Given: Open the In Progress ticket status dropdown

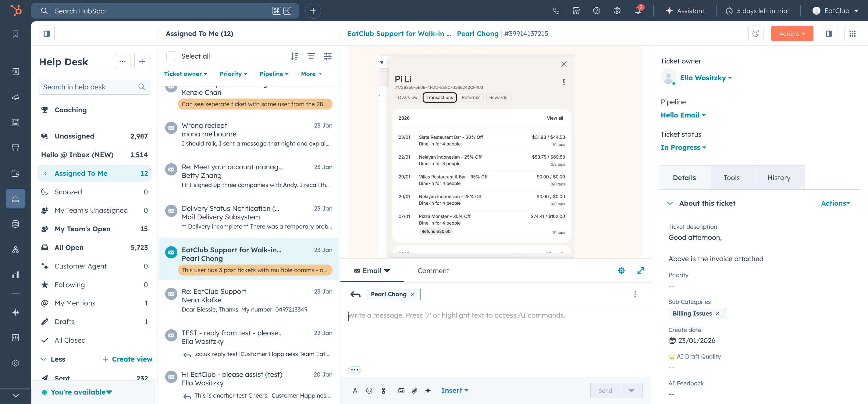Looking at the screenshot, I should [x=683, y=147].
